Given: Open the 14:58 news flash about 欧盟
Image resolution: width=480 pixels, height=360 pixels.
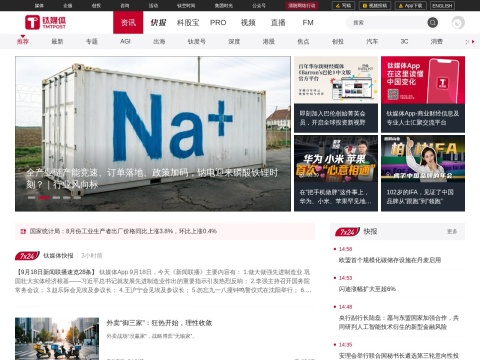Looking at the screenshot, I should point(390,260).
